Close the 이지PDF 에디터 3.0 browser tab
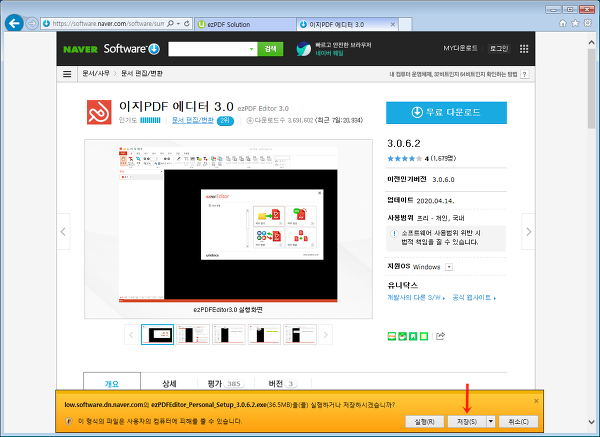 393,24
